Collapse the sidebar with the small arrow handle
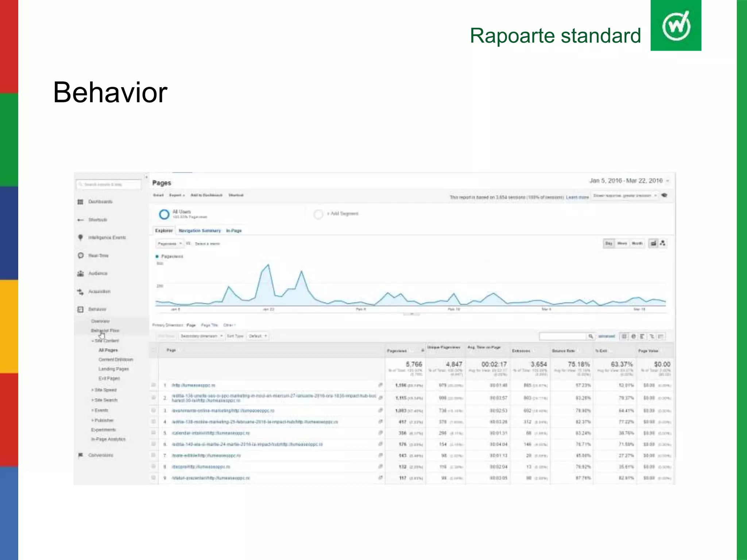 [x=147, y=177]
